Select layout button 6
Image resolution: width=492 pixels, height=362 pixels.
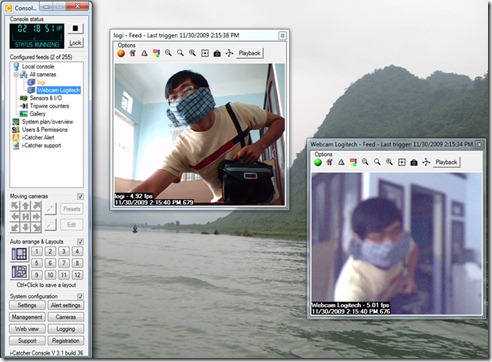click(50, 263)
